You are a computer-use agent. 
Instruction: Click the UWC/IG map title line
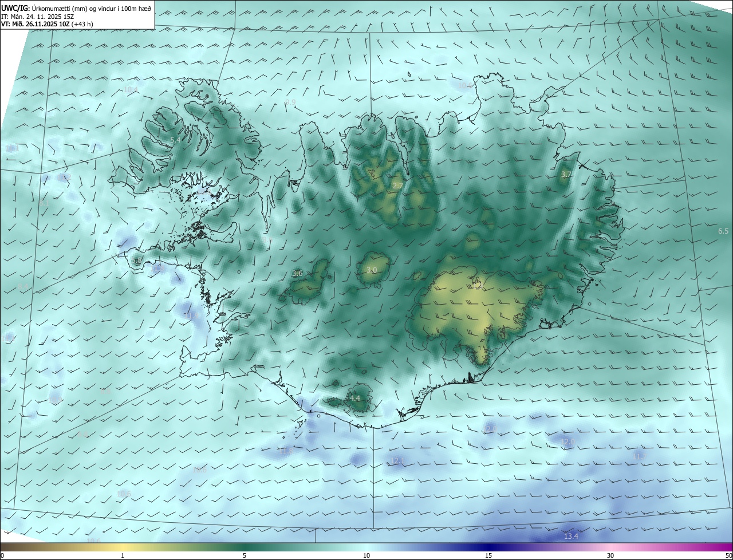(x=76, y=8)
